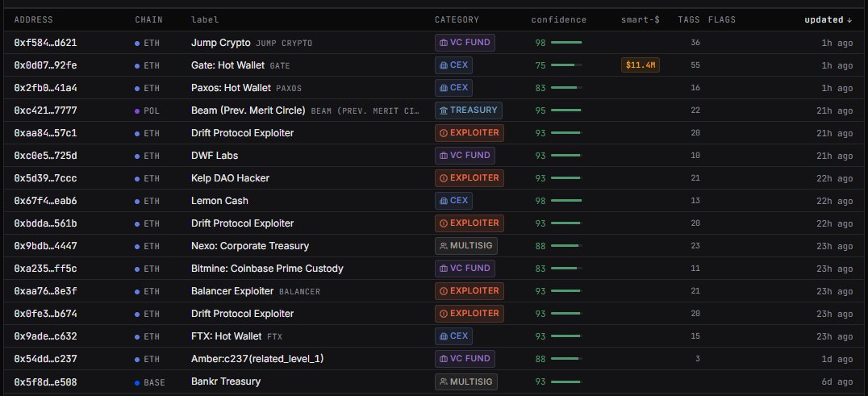Image resolution: width=868 pixels, height=396 pixels.
Task: Click the BASE chain indicator on Bankr Treasury row
Action: coord(149,382)
